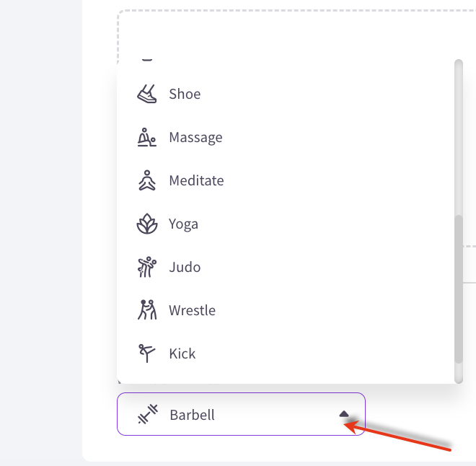This screenshot has height=466, width=476.
Task: Select Judo from the list
Action: tap(286, 267)
